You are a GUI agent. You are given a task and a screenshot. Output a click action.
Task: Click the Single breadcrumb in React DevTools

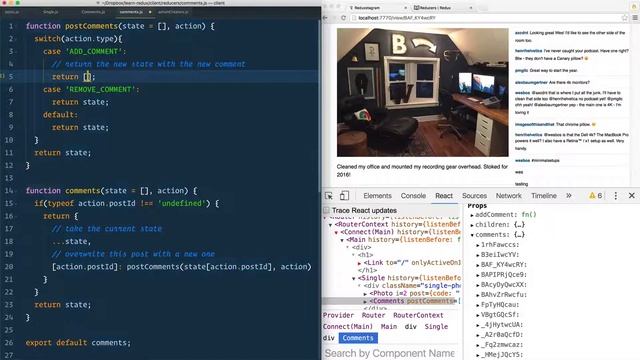click(436, 327)
